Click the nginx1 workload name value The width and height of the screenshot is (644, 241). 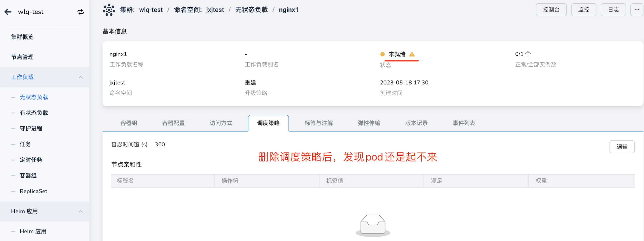coord(118,54)
